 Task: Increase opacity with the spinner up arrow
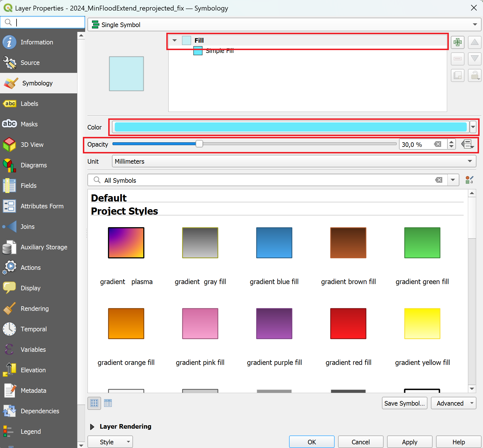451,142
